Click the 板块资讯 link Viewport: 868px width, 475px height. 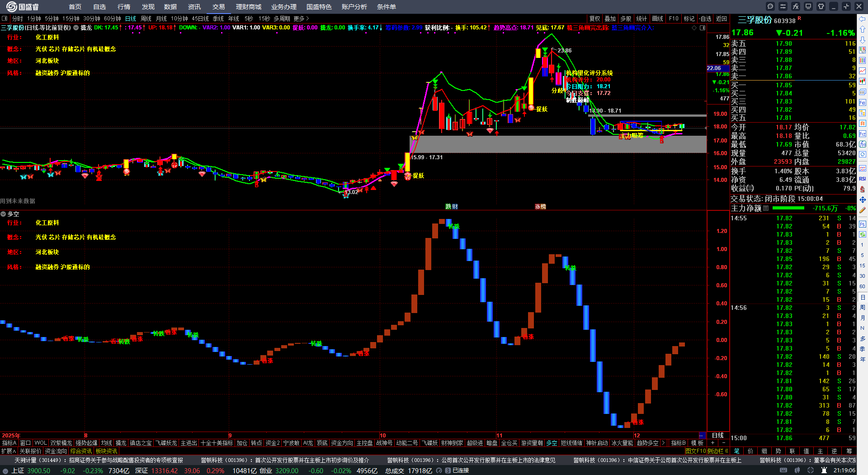pyautogui.click(x=106, y=451)
